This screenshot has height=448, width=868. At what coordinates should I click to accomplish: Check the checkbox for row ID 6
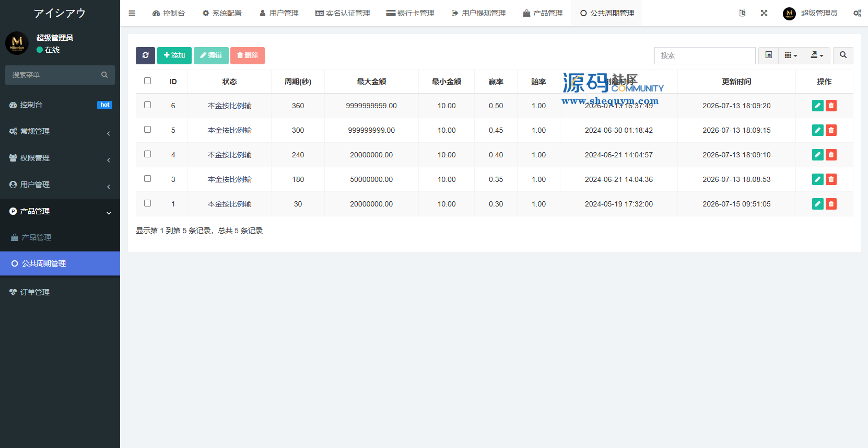point(147,105)
